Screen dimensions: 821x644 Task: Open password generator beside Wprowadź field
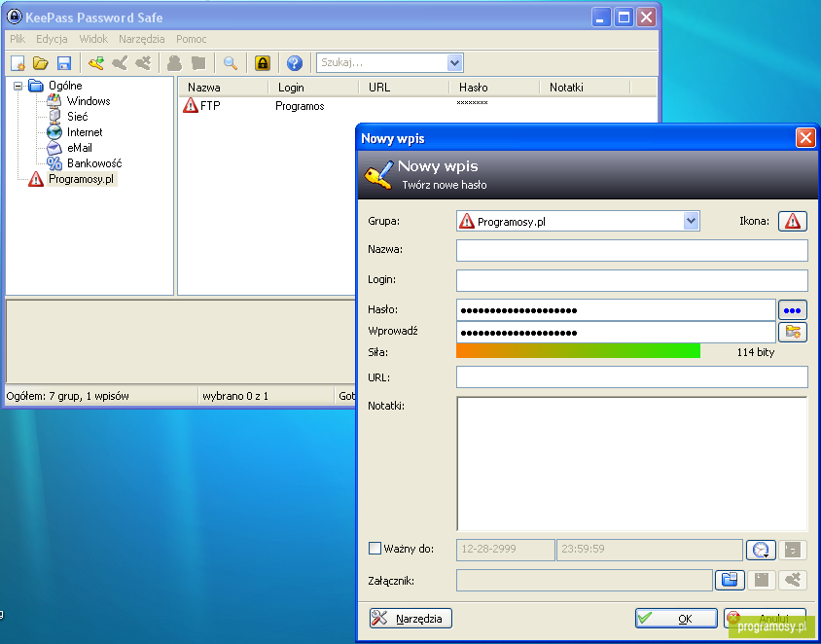click(x=792, y=332)
